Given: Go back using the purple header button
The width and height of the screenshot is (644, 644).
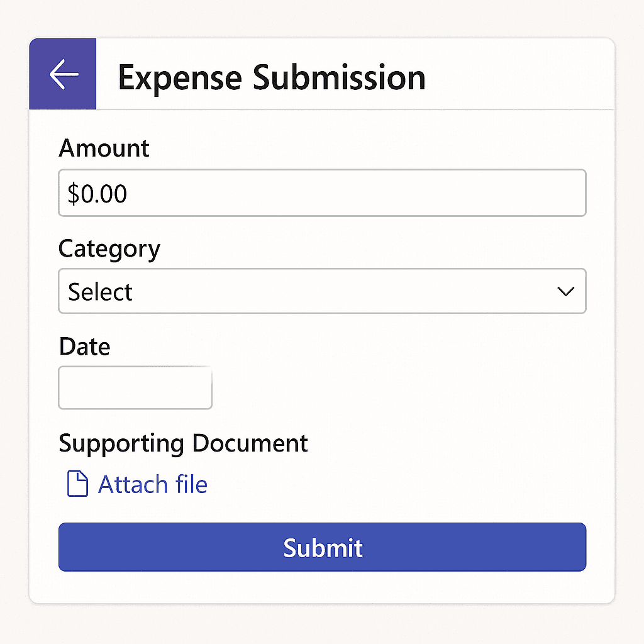Looking at the screenshot, I should [63, 74].
